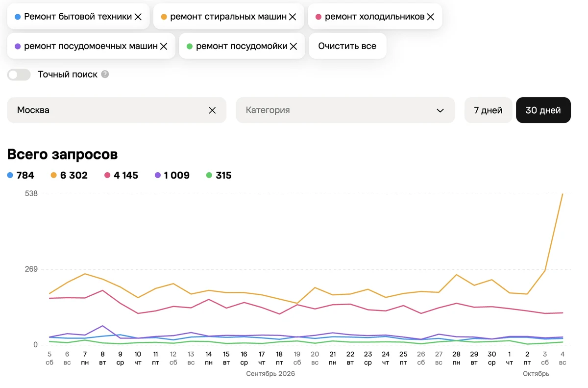Remove the 'Ремонт бытовой техники' query chip

point(138,17)
